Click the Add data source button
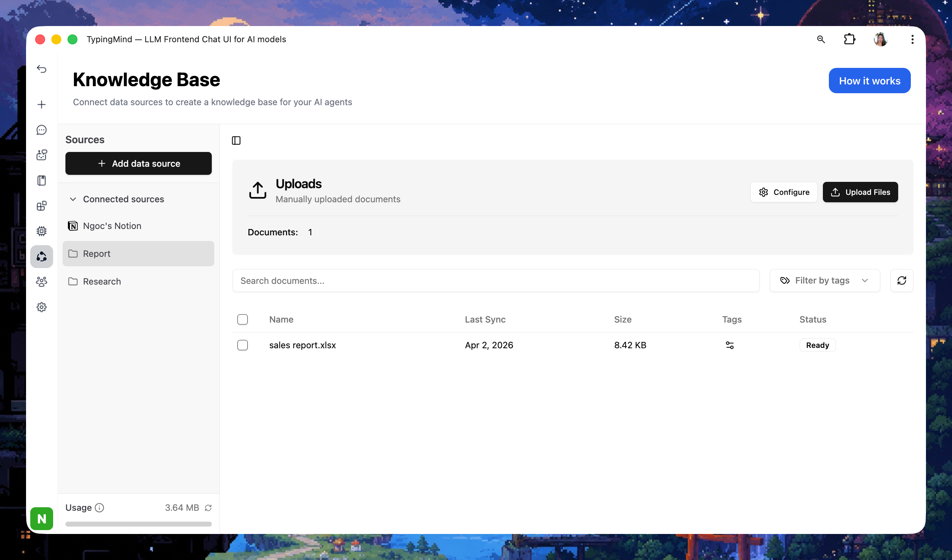952x560 pixels. (x=138, y=164)
